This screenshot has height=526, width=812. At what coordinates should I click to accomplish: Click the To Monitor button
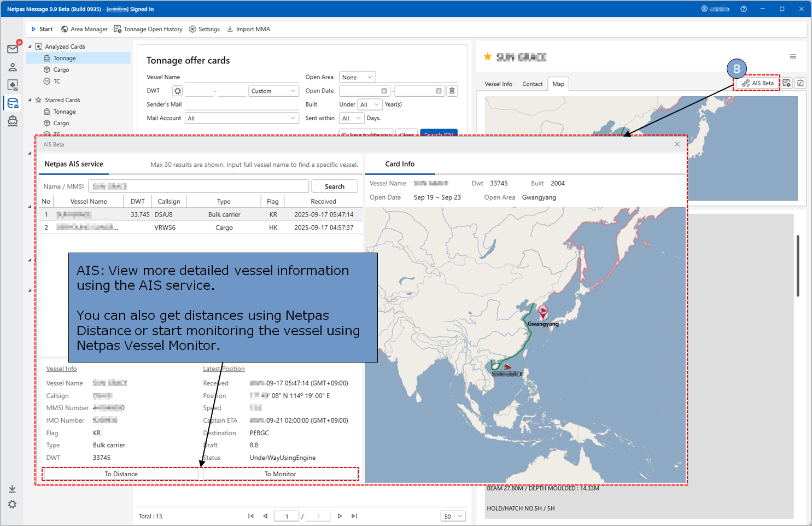tap(280, 474)
